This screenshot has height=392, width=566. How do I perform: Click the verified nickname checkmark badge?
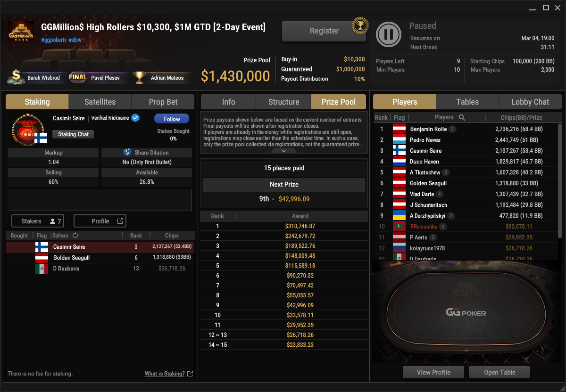tap(135, 118)
